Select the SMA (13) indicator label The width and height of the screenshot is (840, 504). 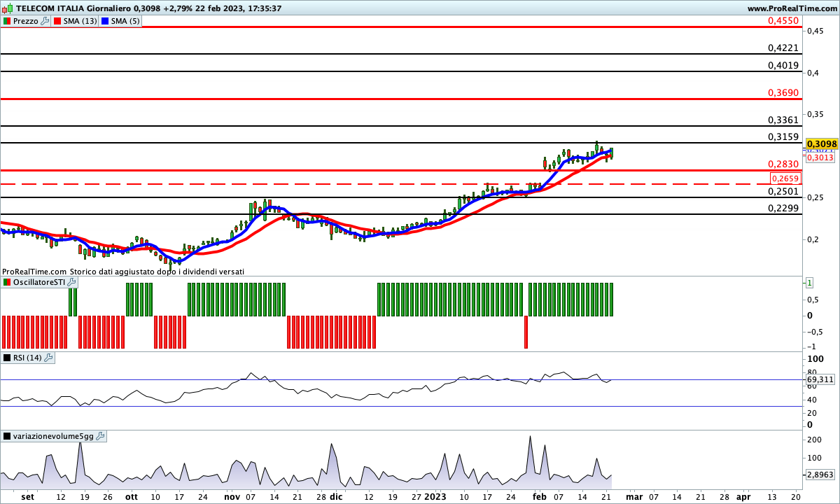coord(80,21)
